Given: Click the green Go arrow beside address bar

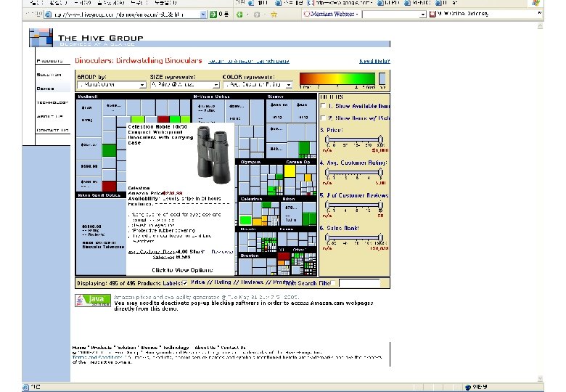Looking at the screenshot, I should pyautogui.click(x=213, y=15).
